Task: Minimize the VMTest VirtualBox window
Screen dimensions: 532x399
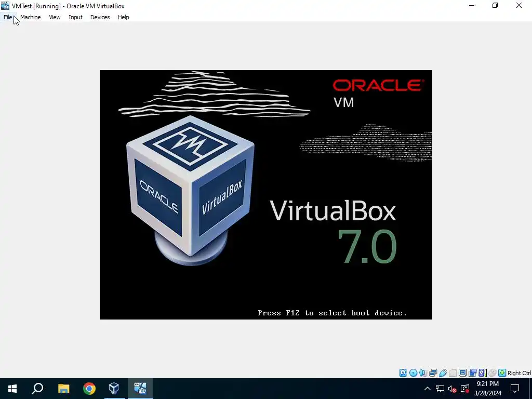Action: pos(472,6)
